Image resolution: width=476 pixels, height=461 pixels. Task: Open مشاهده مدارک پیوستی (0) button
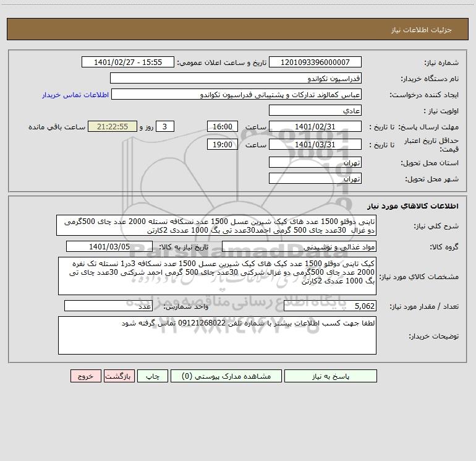(226, 376)
